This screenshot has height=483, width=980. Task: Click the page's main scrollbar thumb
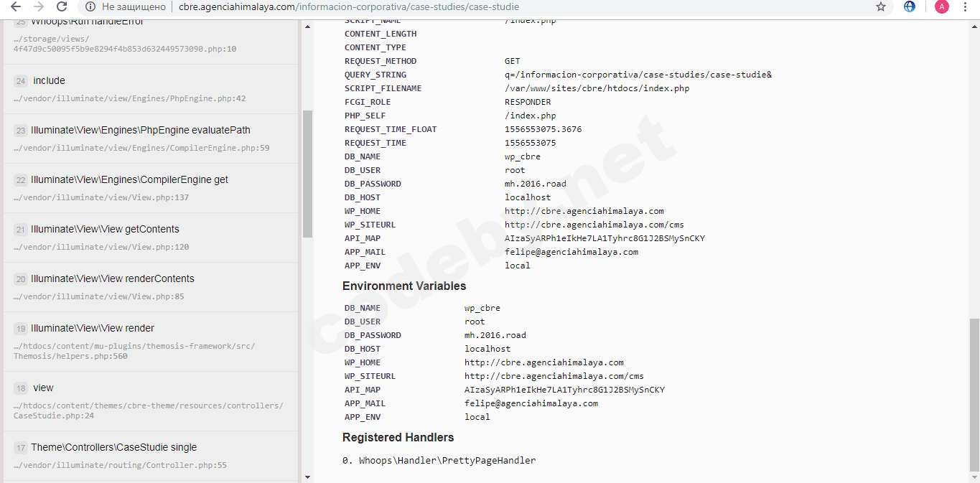coord(974,394)
